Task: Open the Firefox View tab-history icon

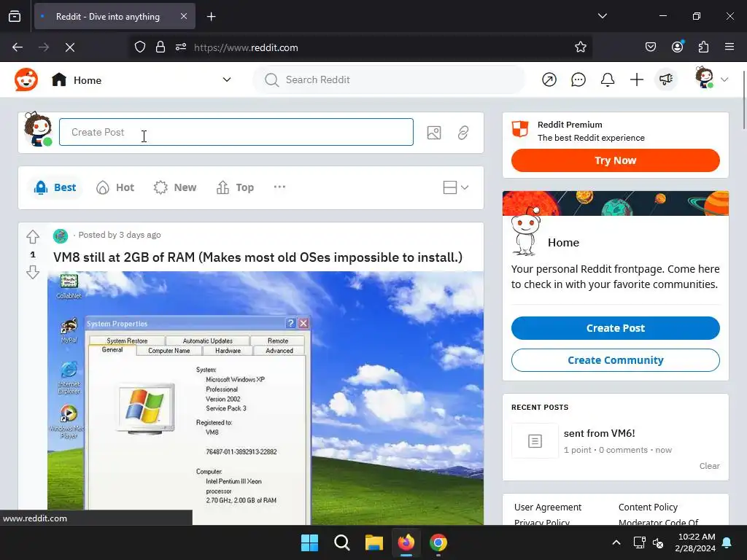Action: point(15,16)
